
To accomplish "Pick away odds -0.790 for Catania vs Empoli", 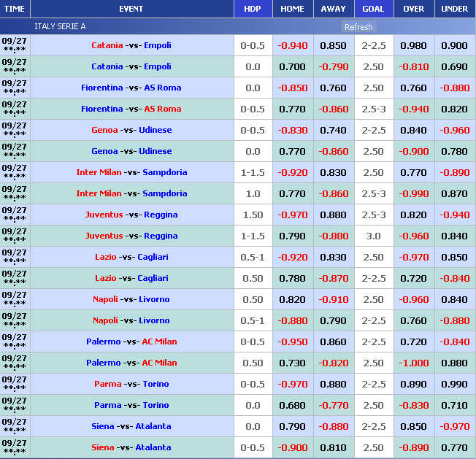I will (x=333, y=66).
